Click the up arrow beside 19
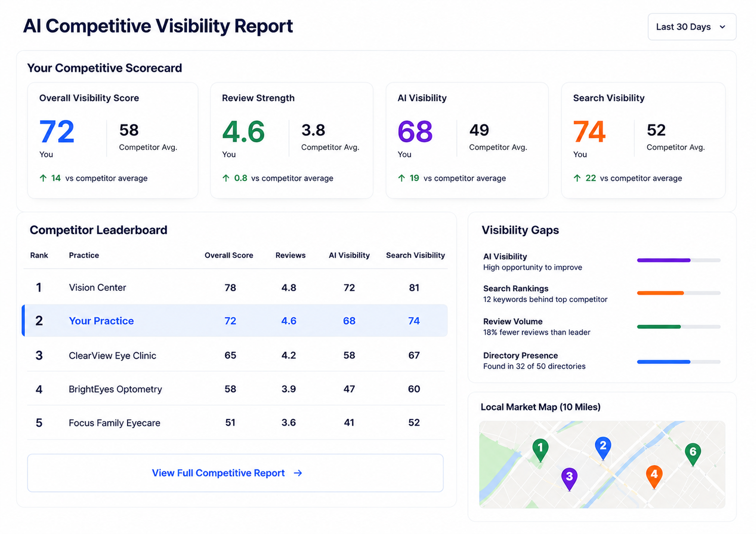 click(x=401, y=178)
